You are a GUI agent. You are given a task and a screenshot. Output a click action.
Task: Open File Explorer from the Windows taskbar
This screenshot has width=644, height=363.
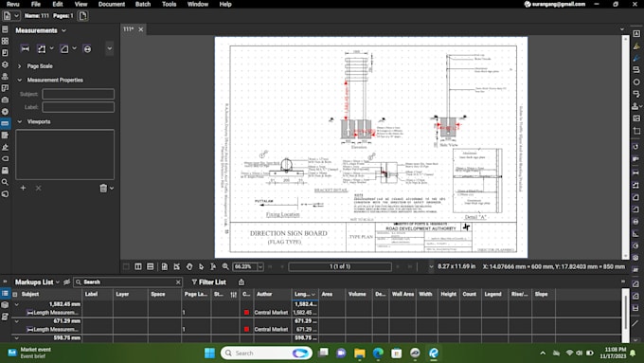(360, 354)
